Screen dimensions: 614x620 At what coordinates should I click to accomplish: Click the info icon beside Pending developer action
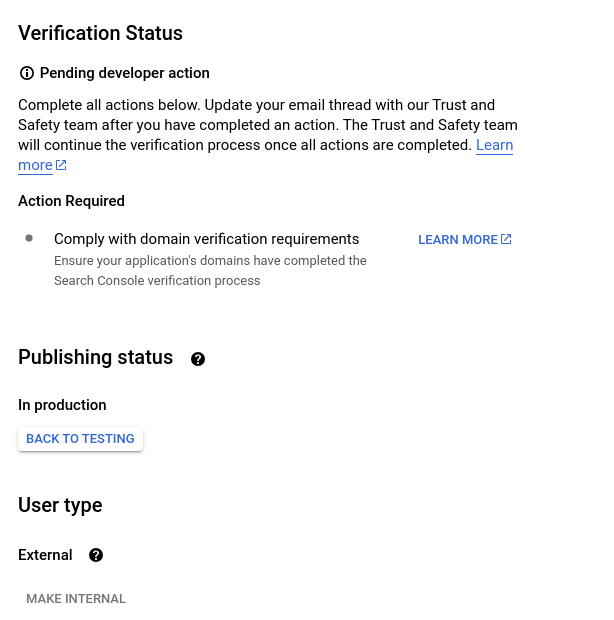point(27,73)
